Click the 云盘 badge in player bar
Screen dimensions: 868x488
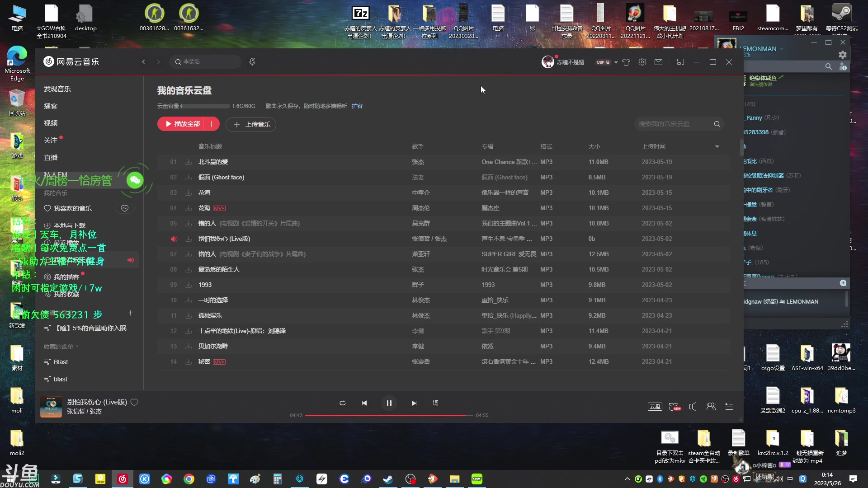click(x=655, y=407)
